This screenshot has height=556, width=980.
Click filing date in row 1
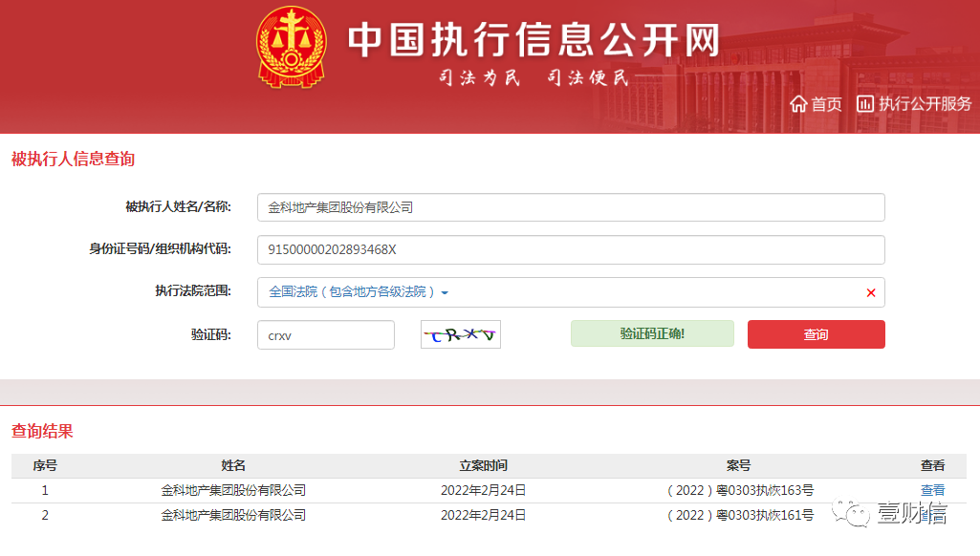pyautogui.click(x=483, y=490)
